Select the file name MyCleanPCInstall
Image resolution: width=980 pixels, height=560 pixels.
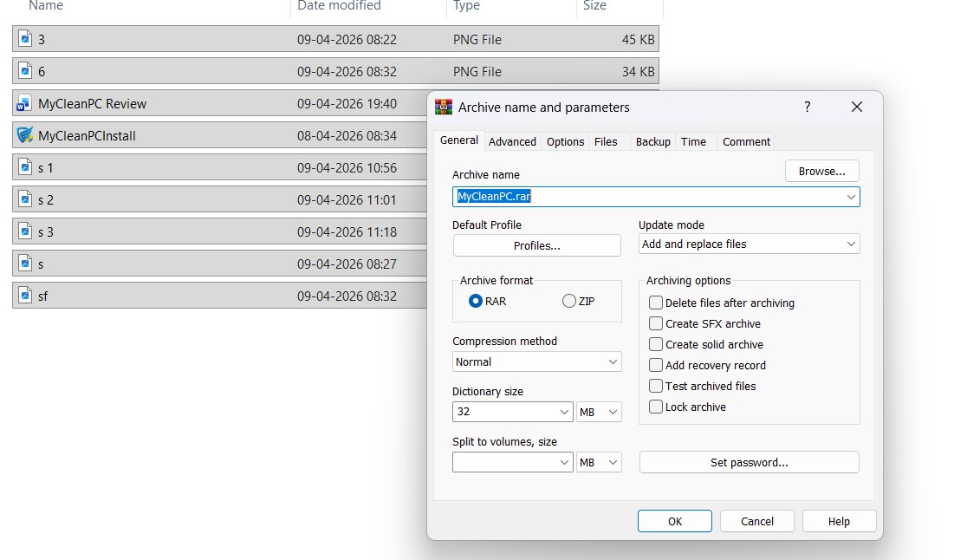(87, 135)
